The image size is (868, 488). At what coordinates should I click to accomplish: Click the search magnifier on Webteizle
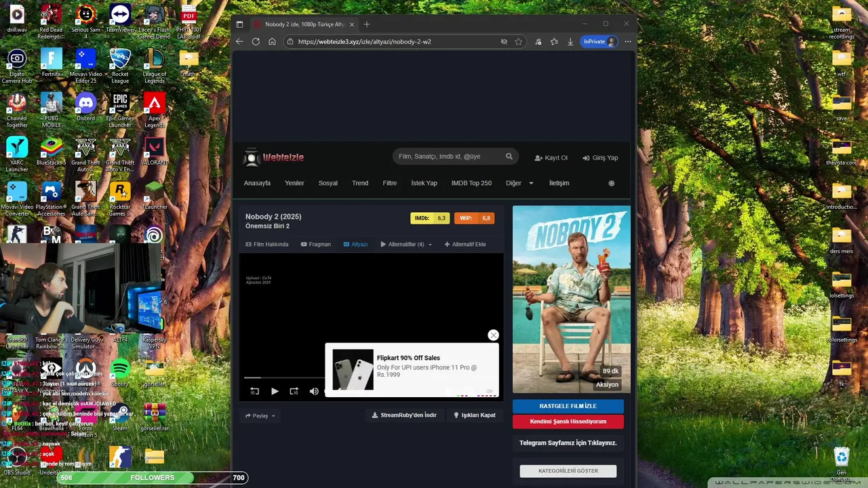[x=509, y=157]
